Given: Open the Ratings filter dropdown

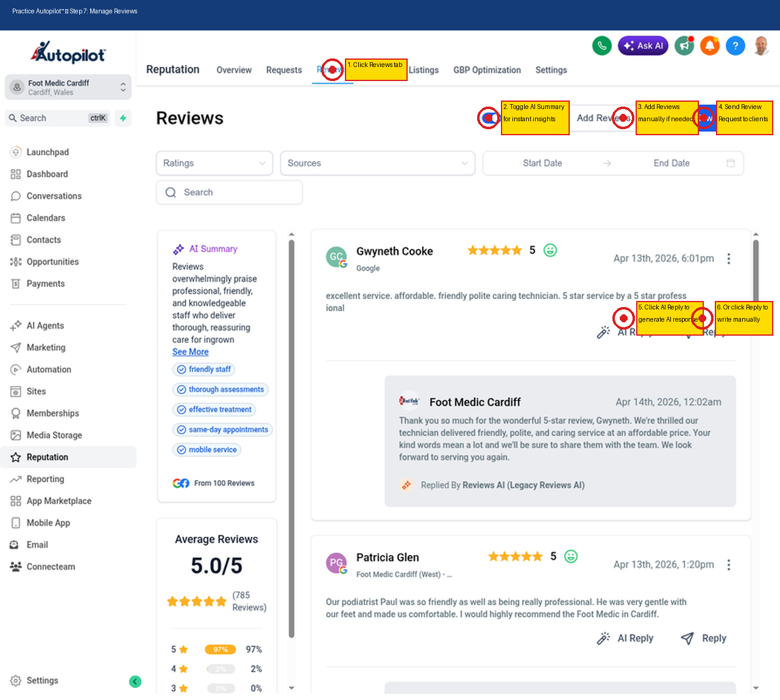Looking at the screenshot, I should pos(214,163).
